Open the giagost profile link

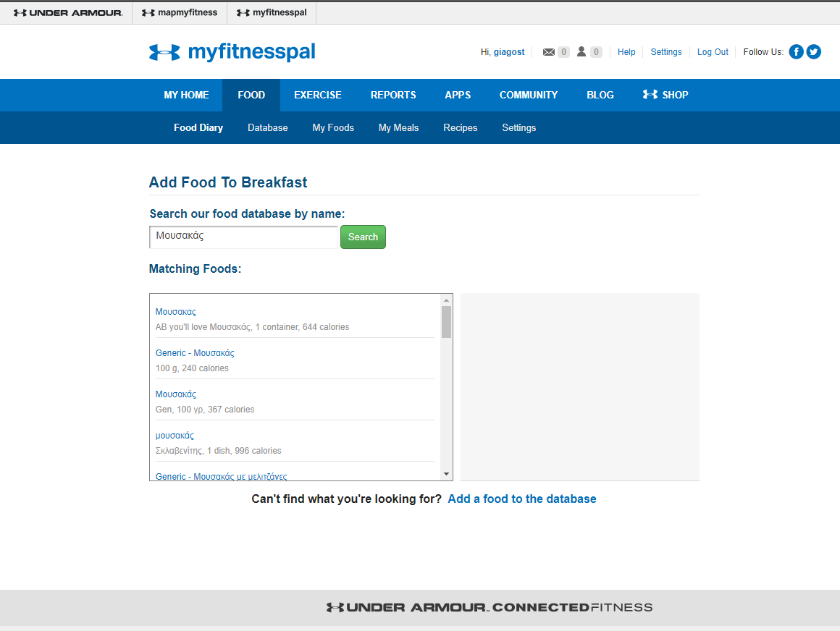coord(509,52)
